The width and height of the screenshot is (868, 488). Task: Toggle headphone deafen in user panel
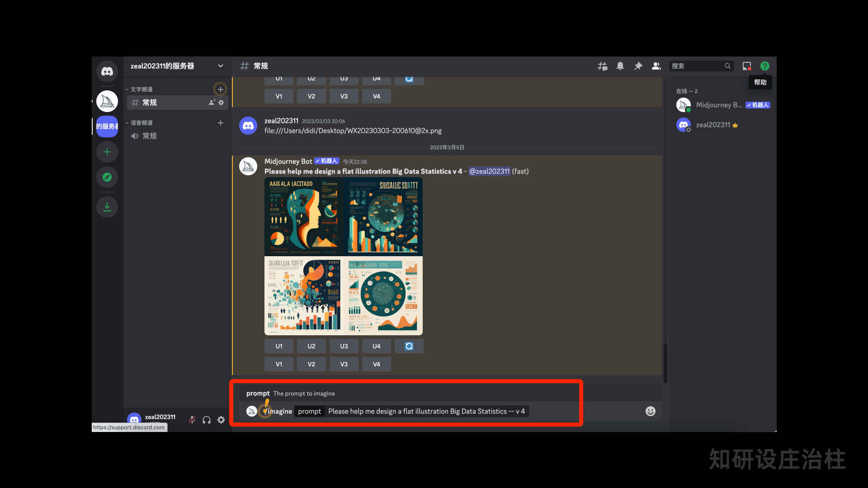(x=207, y=420)
